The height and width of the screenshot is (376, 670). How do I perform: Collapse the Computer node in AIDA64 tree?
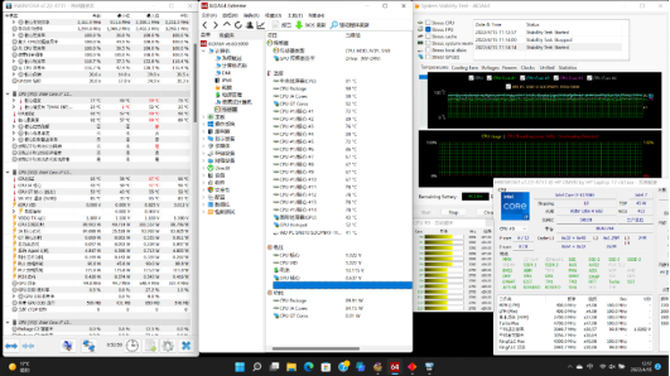204,51
